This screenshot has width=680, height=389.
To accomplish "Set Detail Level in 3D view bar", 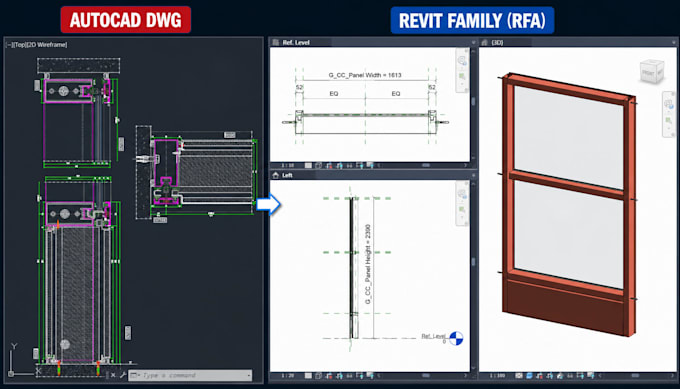I will click(x=519, y=376).
